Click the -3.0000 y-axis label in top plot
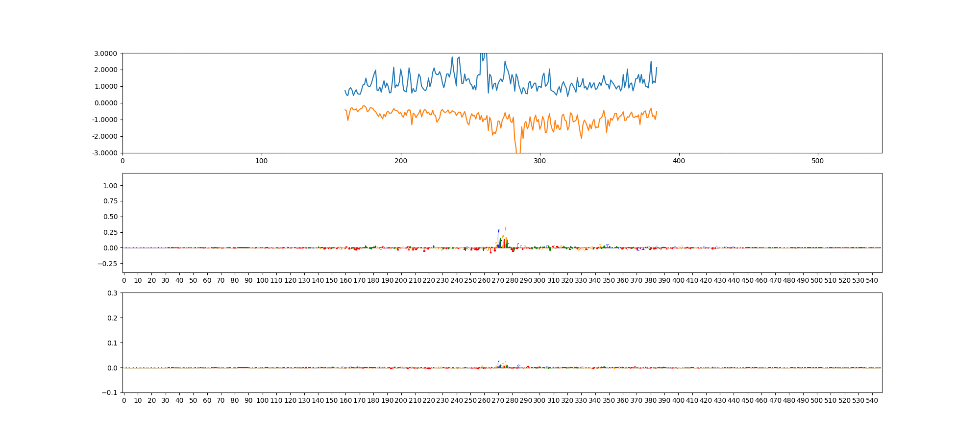 [104, 153]
